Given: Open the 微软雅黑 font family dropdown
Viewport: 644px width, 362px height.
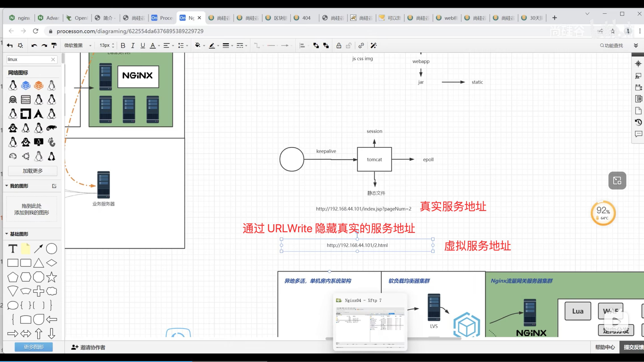Looking at the screenshot, I should [78, 46].
